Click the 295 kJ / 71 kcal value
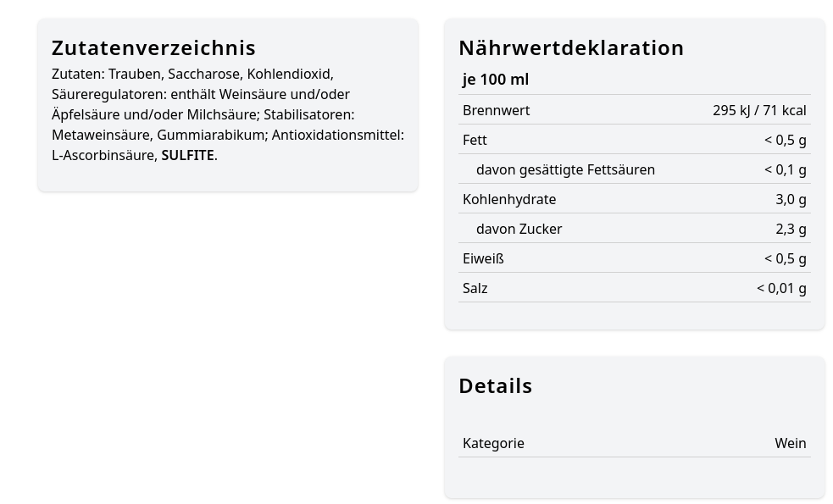833x504 pixels. (758, 110)
